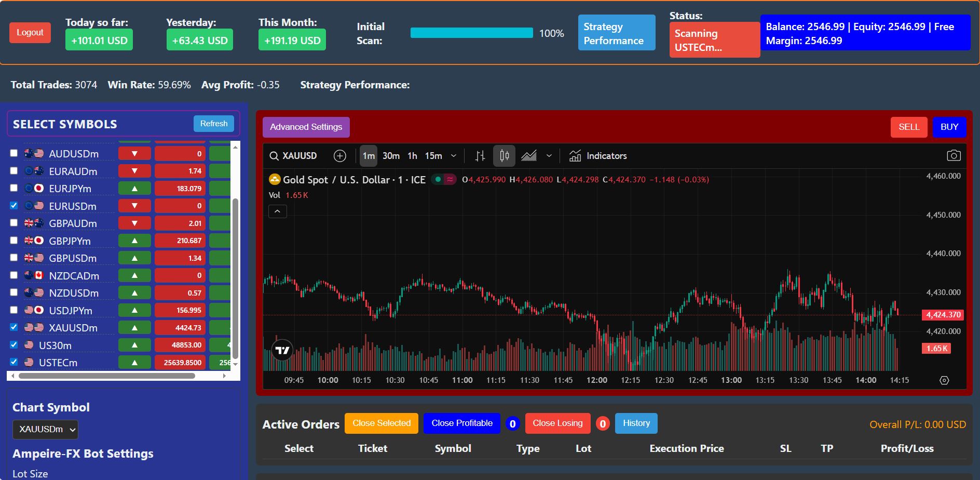Switch to the 1h timeframe
This screenshot has height=480, width=980.
pyautogui.click(x=412, y=156)
